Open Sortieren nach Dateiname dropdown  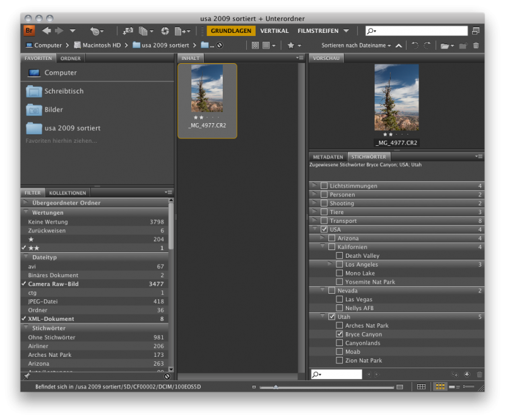coord(356,45)
